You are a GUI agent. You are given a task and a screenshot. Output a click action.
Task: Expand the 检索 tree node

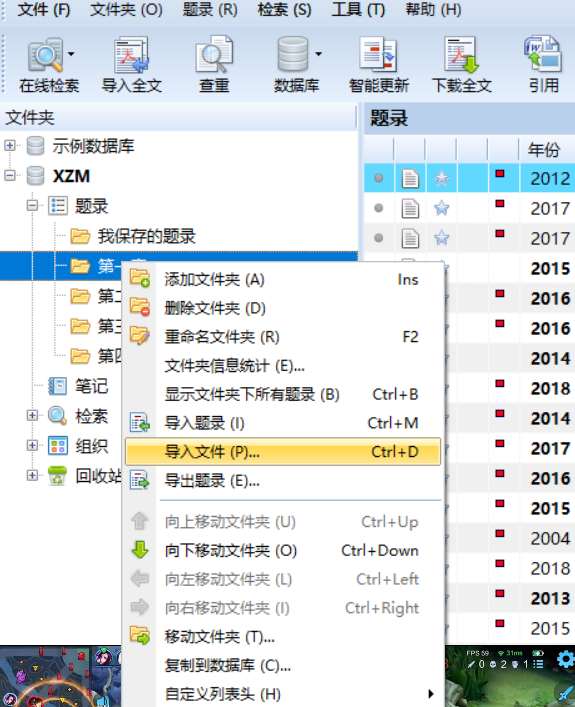point(32,415)
